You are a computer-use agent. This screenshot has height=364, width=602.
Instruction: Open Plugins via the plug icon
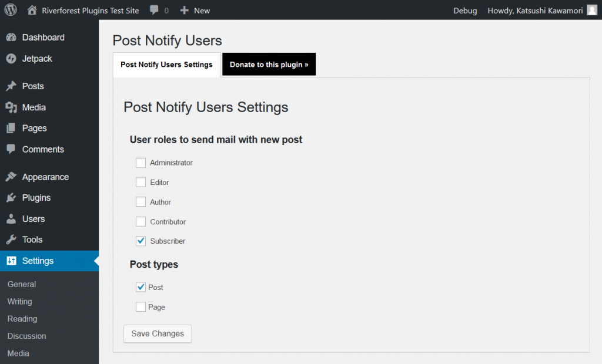11,198
